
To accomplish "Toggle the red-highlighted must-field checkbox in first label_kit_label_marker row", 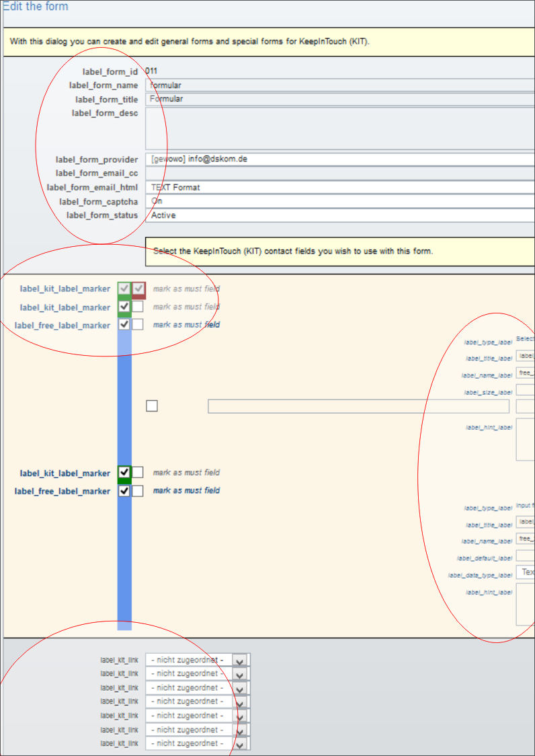I will click(x=138, y=289).
